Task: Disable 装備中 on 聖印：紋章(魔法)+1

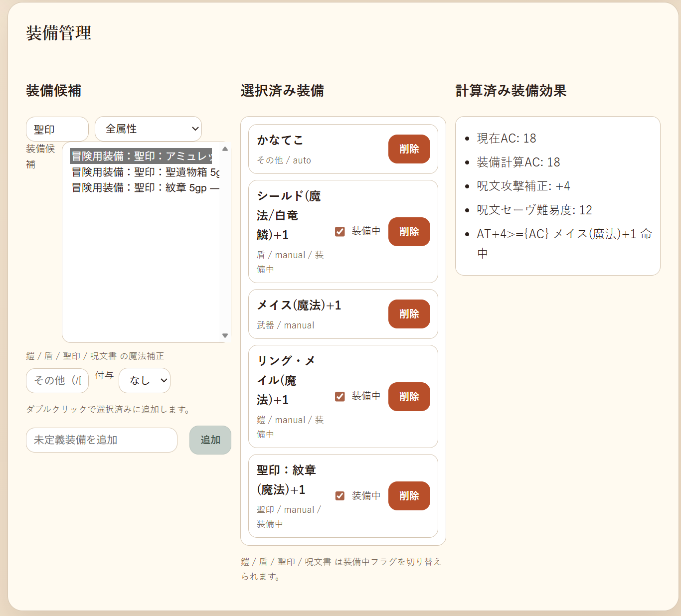Action: tap(340, 495)
